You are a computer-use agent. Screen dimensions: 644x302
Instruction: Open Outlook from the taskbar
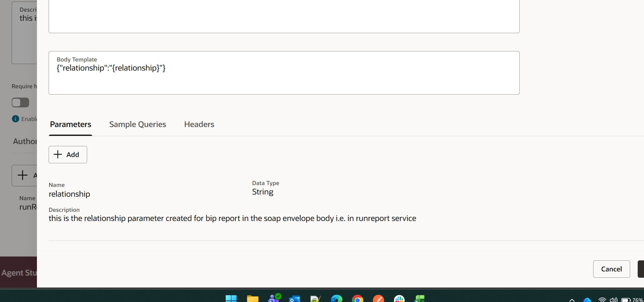(x=295, y=299)
